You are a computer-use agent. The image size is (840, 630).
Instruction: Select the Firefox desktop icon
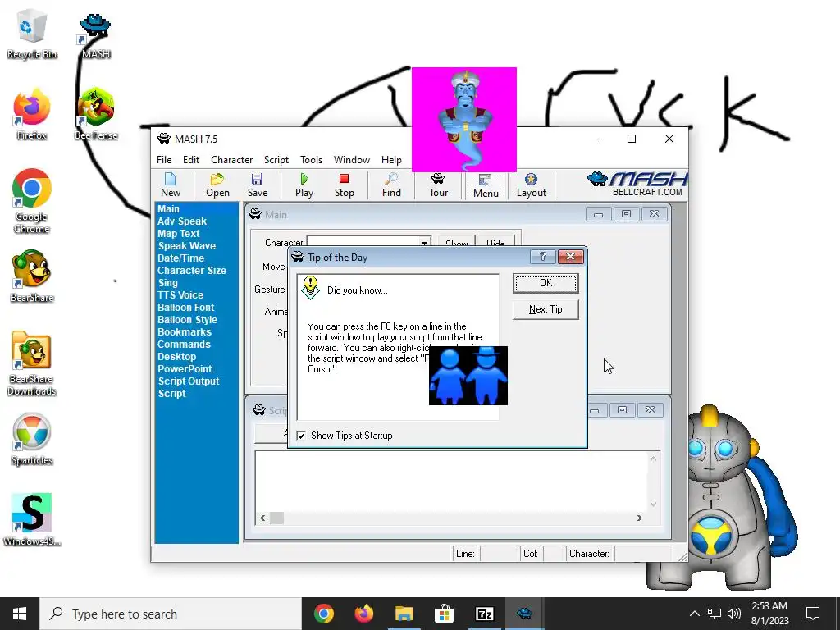coord(32,115)
